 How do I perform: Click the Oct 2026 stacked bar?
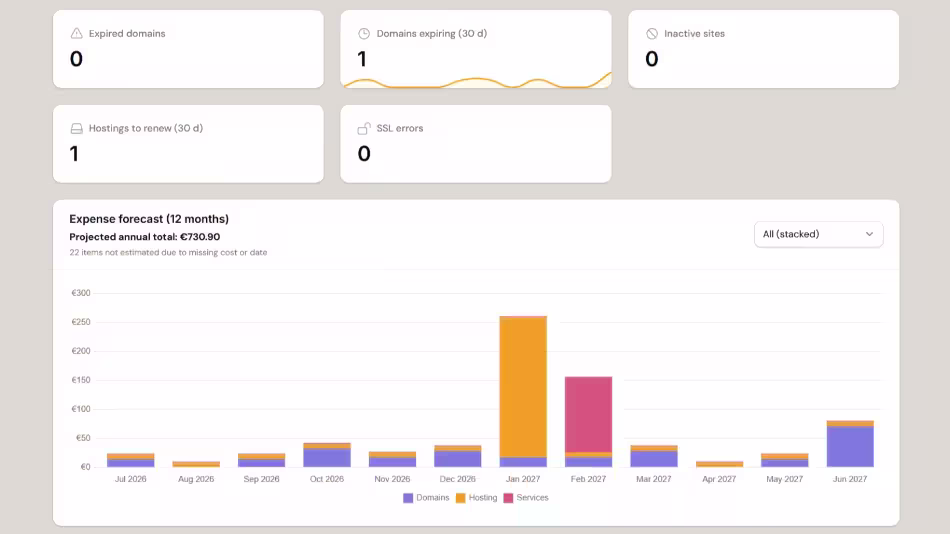click(x=327, y=455)
